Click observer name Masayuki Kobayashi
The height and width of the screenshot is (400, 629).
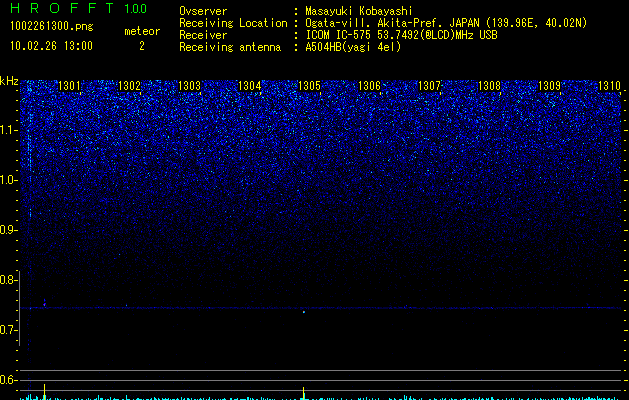point(359,11)
